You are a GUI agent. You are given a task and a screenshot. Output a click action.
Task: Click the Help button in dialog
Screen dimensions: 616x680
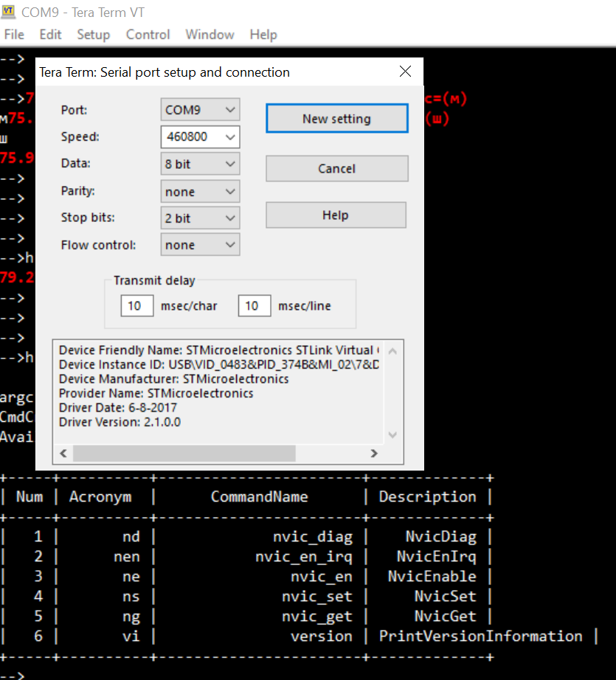coord(336,215)
